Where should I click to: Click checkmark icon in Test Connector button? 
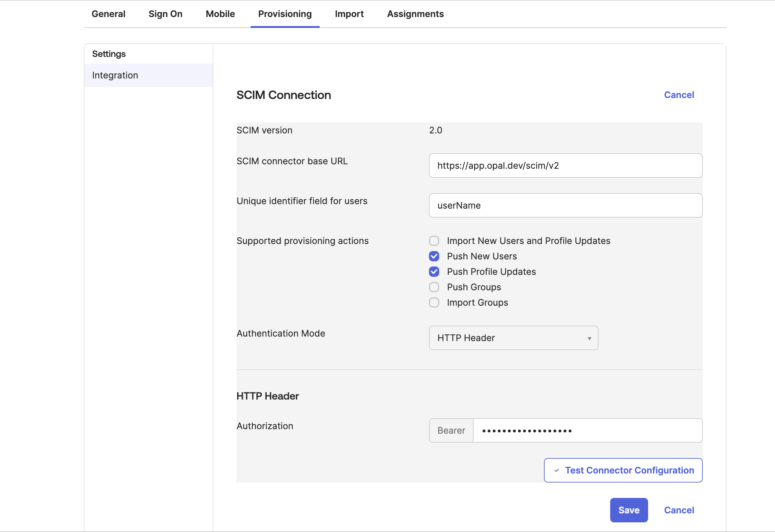[x=556, y=470]
